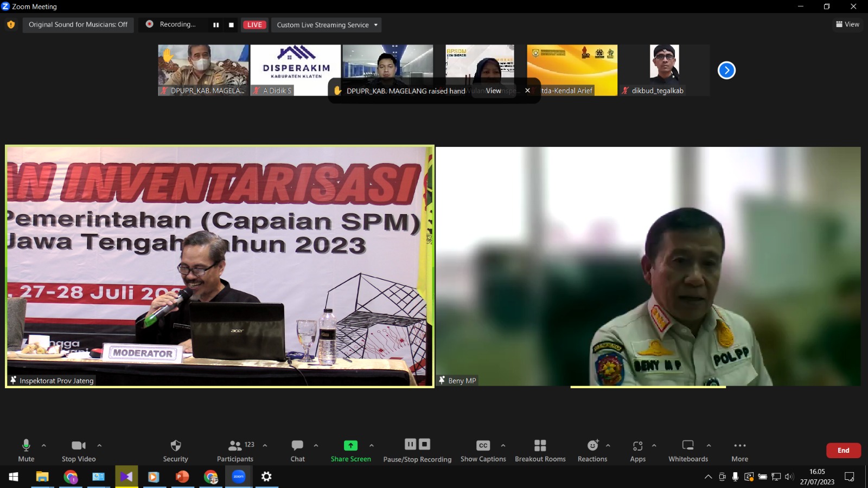Viewport: 868px width, 488px height.
Task: Pause recording in bottom toolbar
Action: coord(411,445)
